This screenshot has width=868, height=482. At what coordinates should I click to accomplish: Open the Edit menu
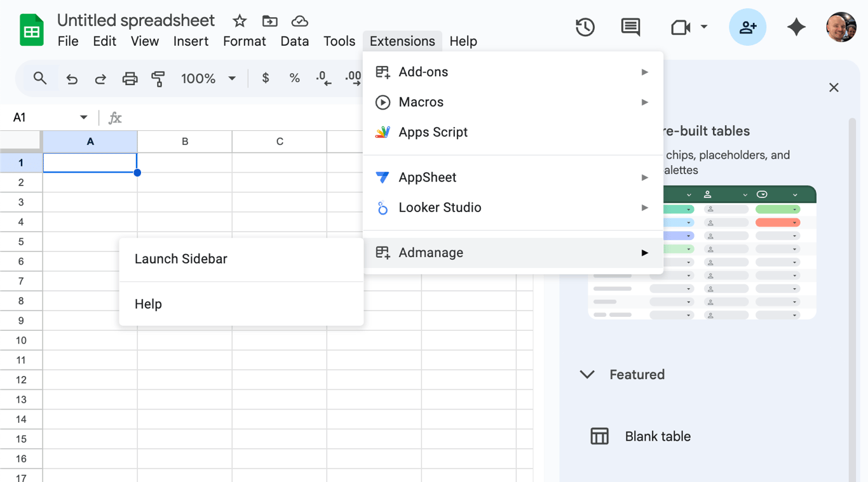(x=104, y=41)
